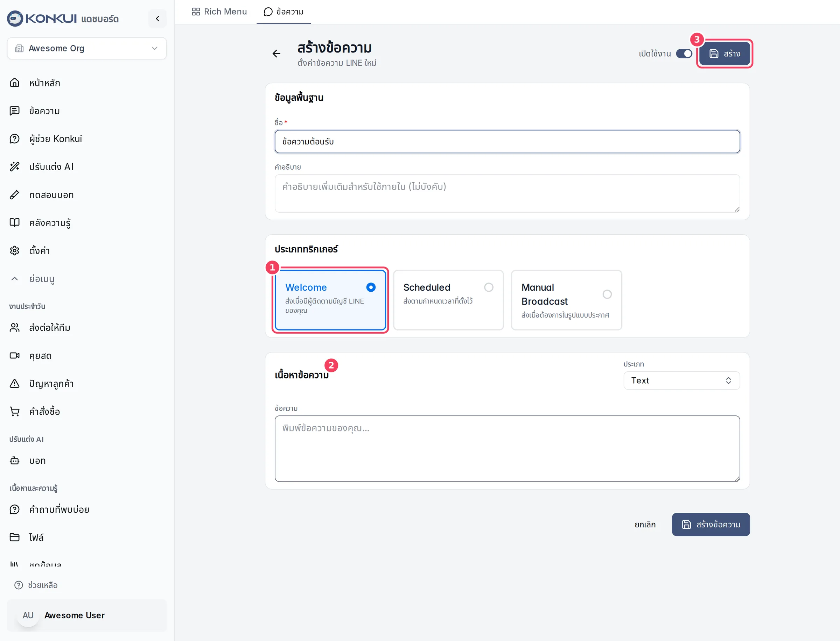Open คลังความรู้ book icon
The height and width of the screenshot is (641, 840).
14,222
